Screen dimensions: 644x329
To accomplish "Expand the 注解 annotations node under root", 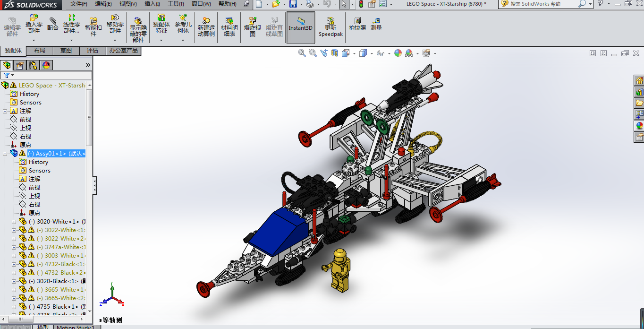I will pyautogui.click(x=5, y=111).
